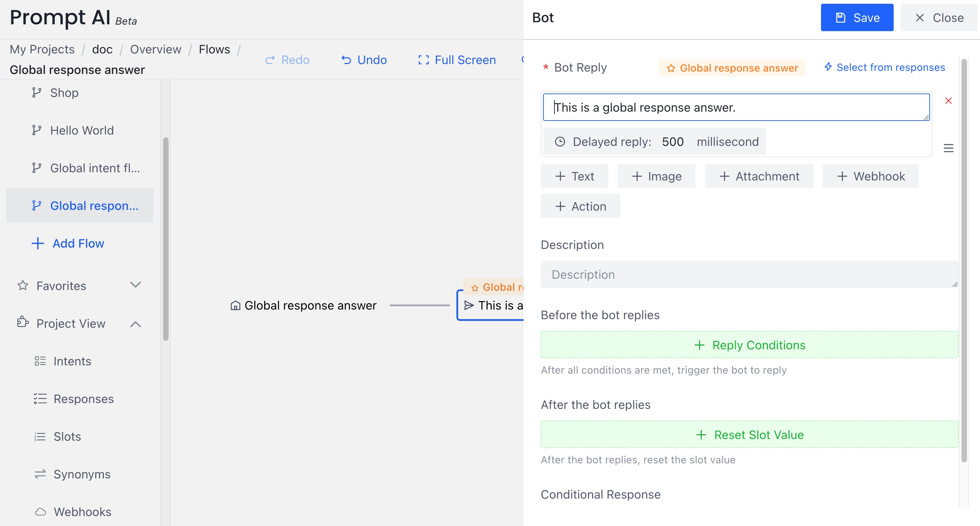This screenshot has height=526, width=980.
Task: Click the delayed reply clock icon
Action: 559,141
